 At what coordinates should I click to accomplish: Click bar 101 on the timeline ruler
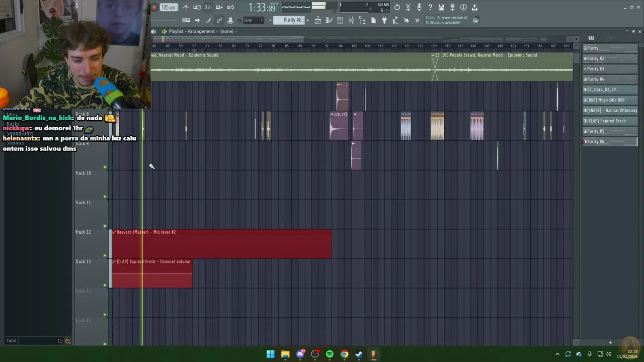tap(341, 46)
